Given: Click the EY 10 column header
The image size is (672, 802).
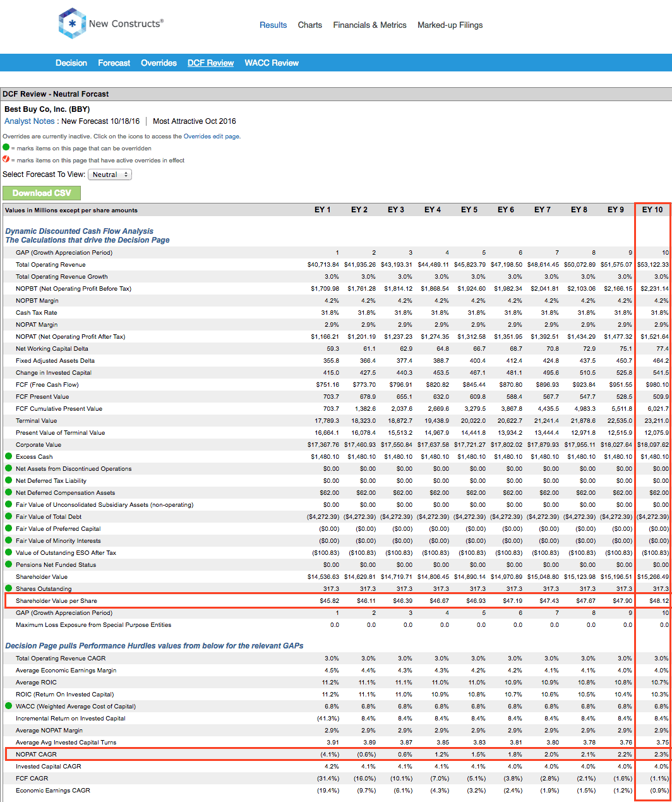Looking at the screenshot, I should (x=652, y=210).
